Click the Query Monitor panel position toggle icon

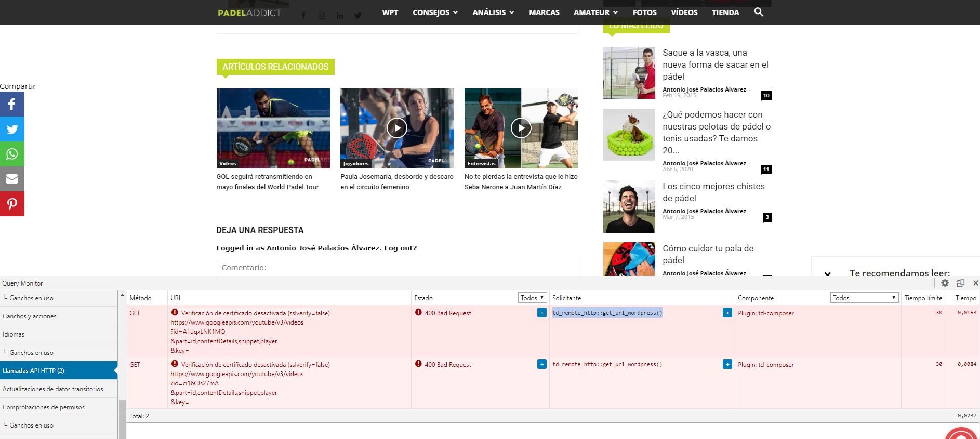(960, 283)
